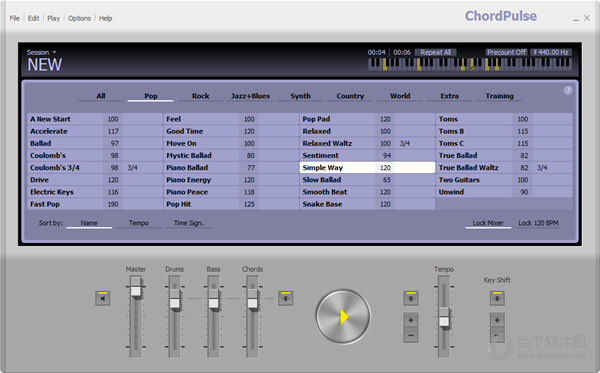
Task: Raise key shift with plus button
Action: point(497,320)
